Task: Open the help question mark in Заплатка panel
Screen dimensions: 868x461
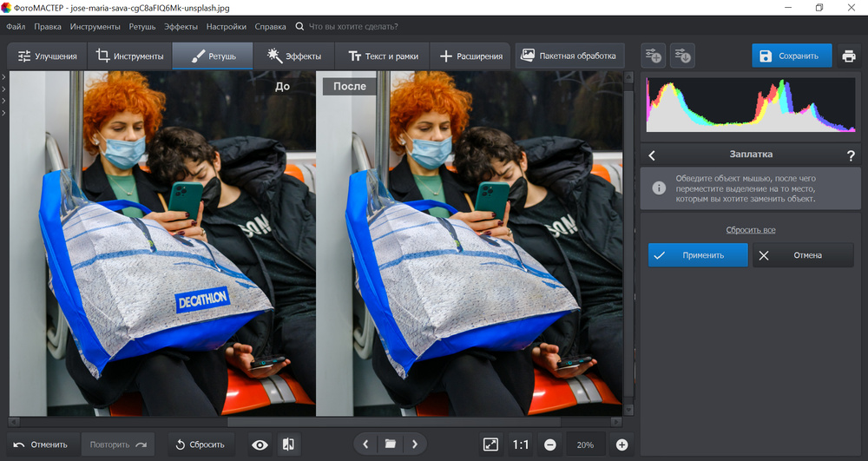Action: tap(851, 155)
